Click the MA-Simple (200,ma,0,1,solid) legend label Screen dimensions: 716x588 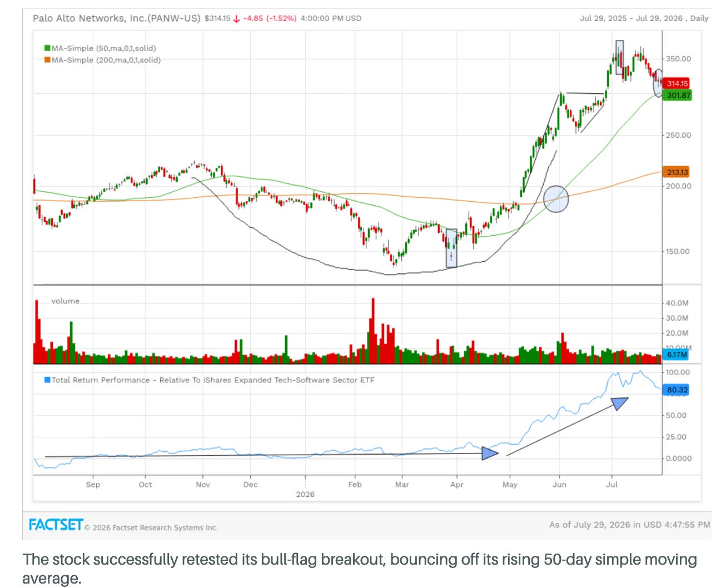[x=106, y=60]
